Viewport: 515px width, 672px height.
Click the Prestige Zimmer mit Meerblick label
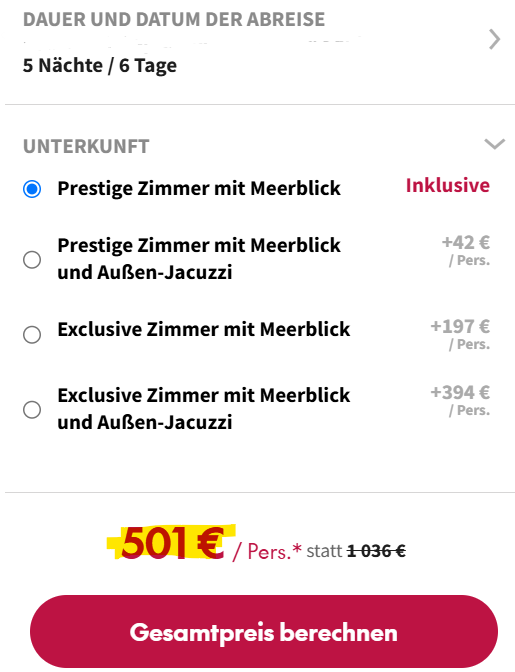click(199, 189)
